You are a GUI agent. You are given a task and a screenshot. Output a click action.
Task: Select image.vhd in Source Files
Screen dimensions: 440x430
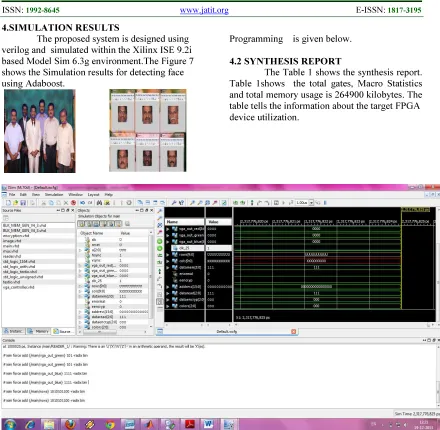[x=12, y=241]
